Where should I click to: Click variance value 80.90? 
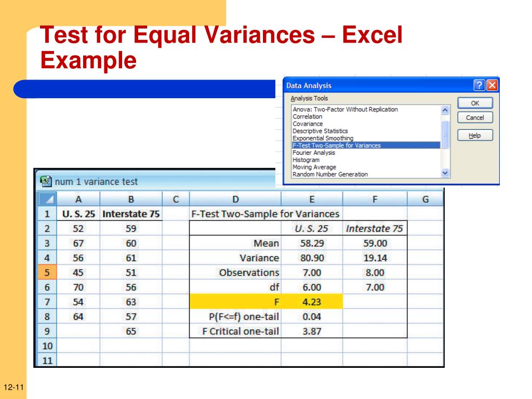(x=312, y=258)
